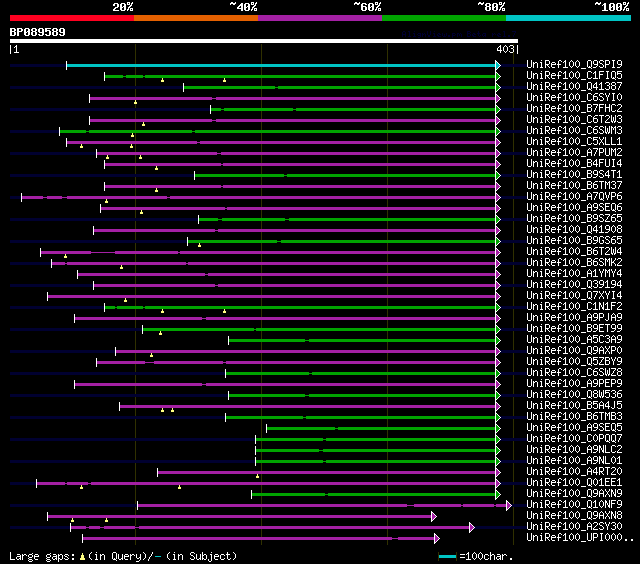
Task: Click the cyan =100char. scale swatch
Action: 447,556
